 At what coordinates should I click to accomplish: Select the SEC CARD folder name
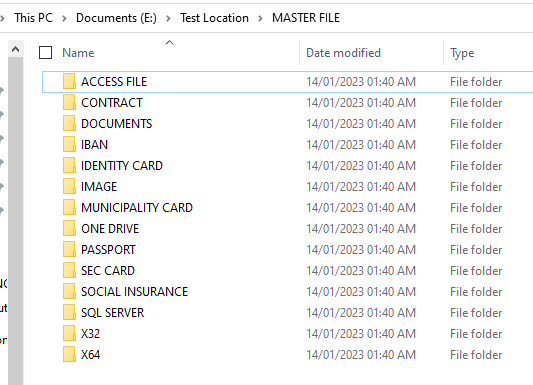pyautogui.click(x=108, y=271)
